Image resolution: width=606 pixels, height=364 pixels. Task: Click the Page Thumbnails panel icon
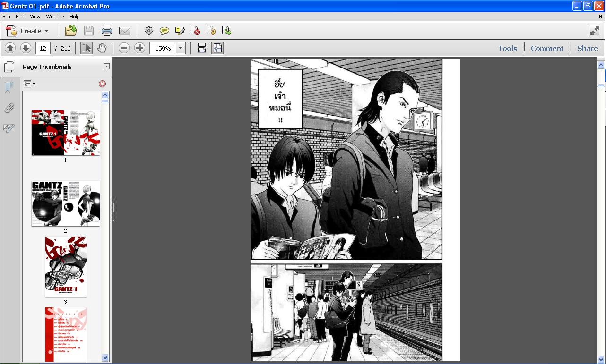pos(9,67)
